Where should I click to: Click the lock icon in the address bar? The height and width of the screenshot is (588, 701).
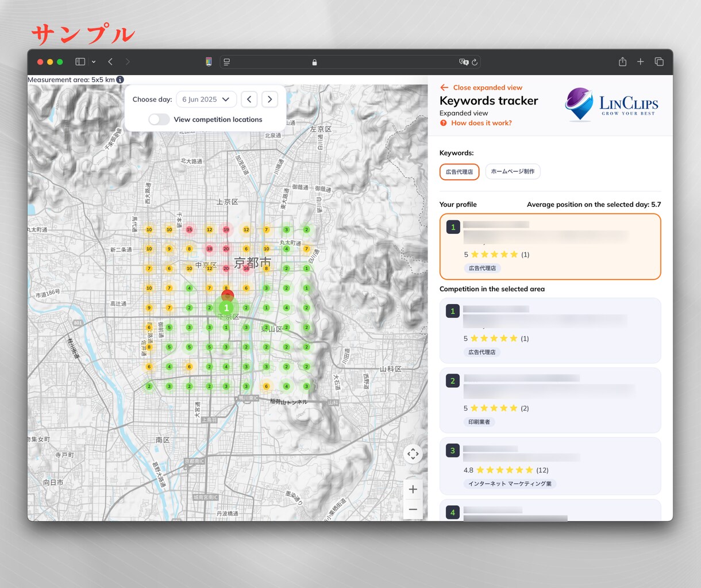pos(314,62)
